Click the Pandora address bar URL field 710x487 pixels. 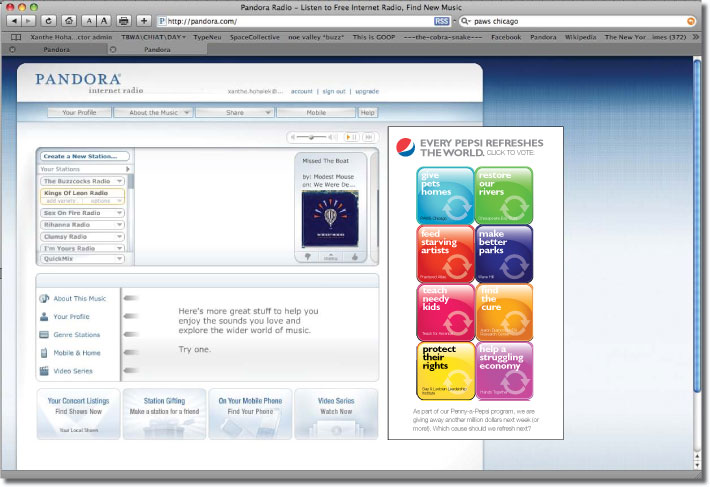coord(304,21)
